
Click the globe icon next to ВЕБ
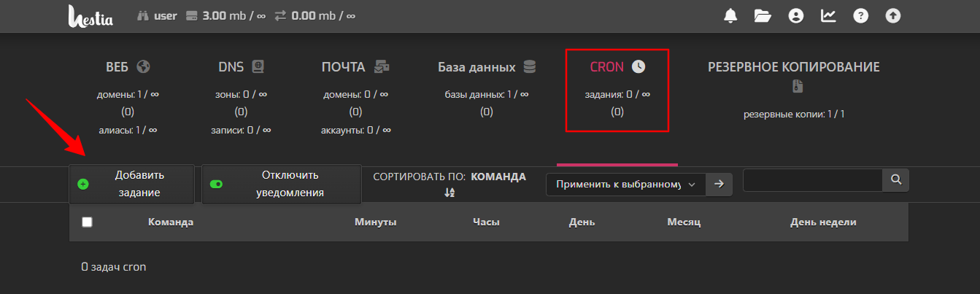pos(143,67)
